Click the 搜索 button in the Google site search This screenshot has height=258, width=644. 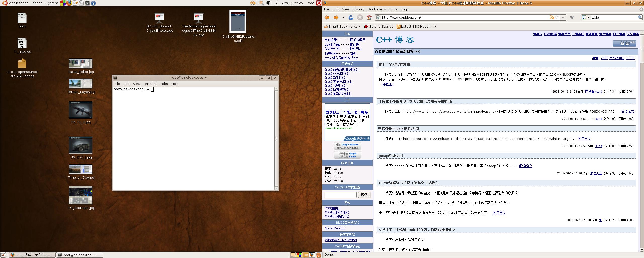point(364,195)
